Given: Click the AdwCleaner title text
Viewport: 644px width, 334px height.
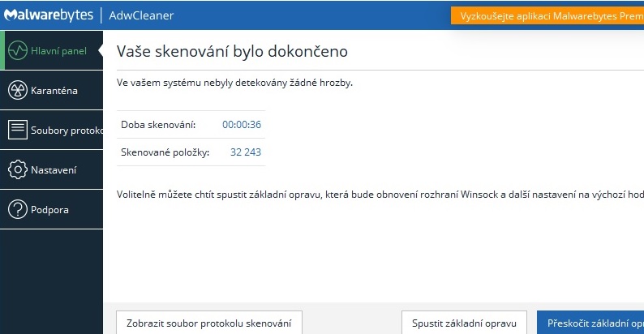Looking at the screenshot, I should pos(141,15).
